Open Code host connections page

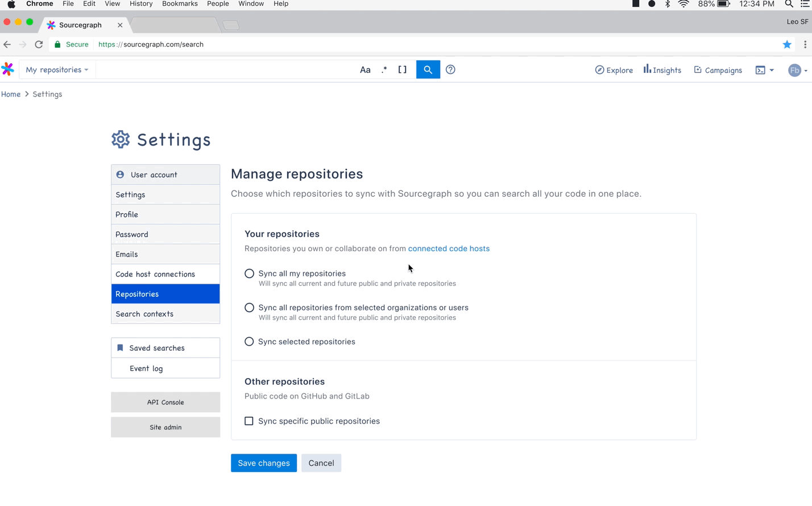pos(165,274)
